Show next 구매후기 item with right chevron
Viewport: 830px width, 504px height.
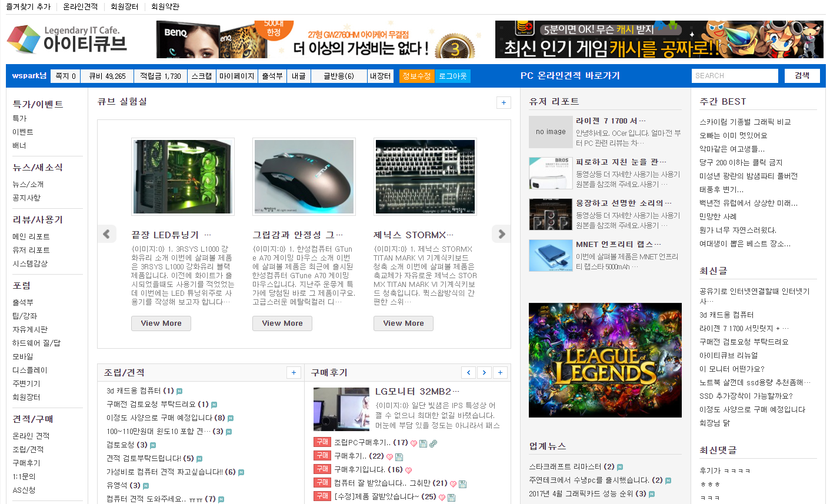tap(484, 372)
